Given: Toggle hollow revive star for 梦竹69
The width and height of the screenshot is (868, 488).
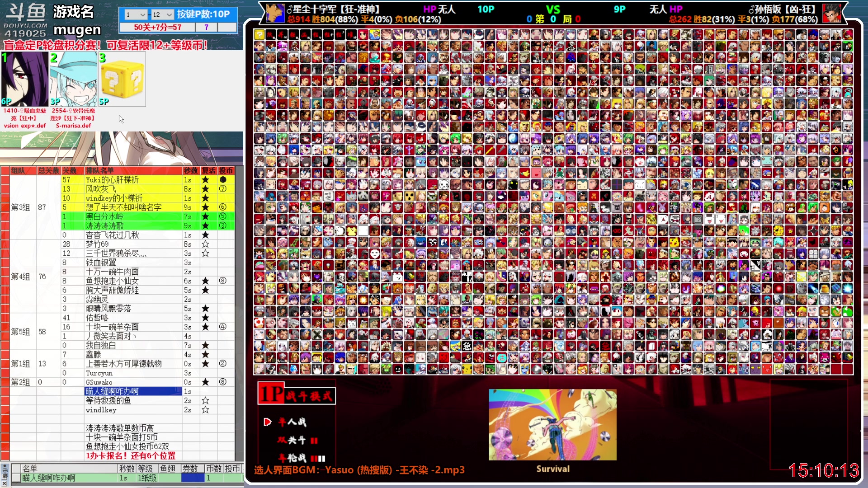Looking at the screenshot, I should tap(205, 244).
